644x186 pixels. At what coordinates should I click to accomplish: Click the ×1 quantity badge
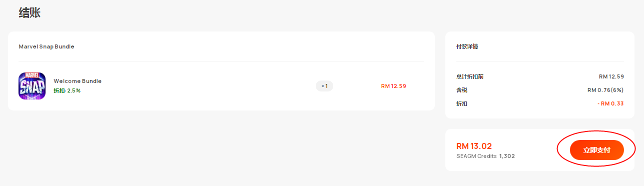pos(324,86)
